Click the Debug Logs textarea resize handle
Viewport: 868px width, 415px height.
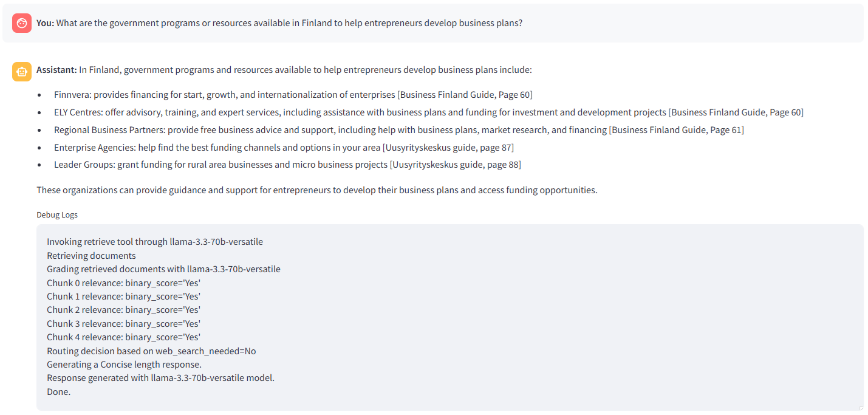tap(860, 408)
